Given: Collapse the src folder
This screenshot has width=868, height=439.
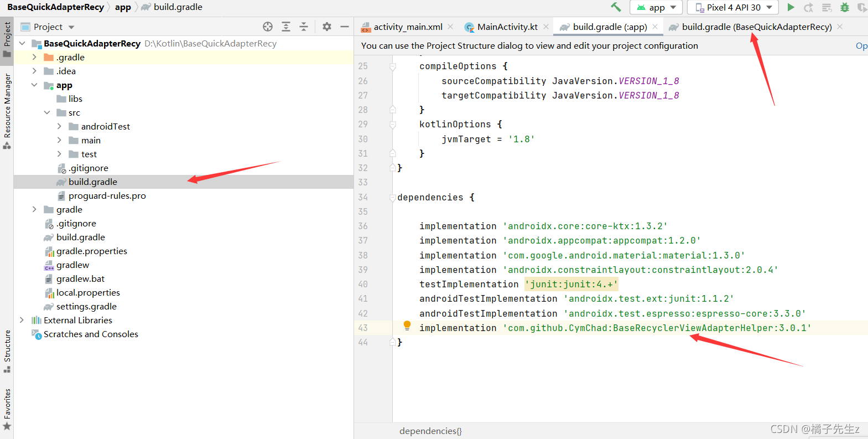Looking at the screenshot, I should tap(47, 112).
